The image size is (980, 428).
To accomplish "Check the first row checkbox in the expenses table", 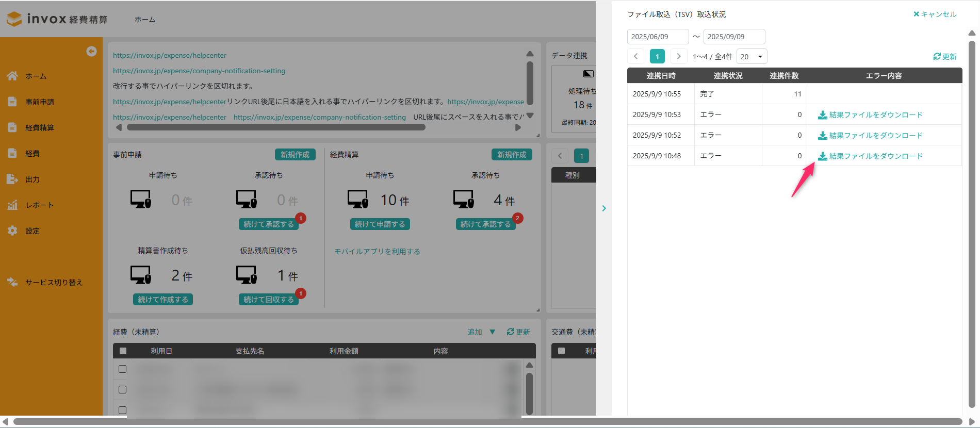I will tap(122, 369).
